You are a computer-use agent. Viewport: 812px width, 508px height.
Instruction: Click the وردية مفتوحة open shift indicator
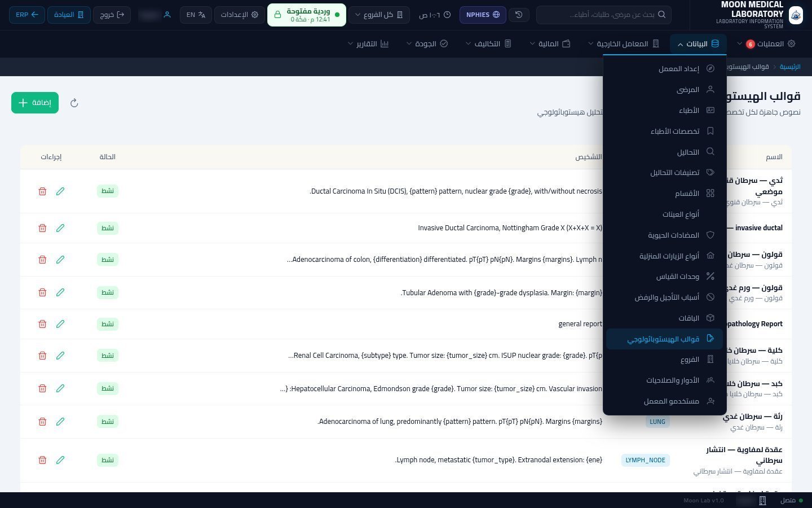click(x=307, y=15)
